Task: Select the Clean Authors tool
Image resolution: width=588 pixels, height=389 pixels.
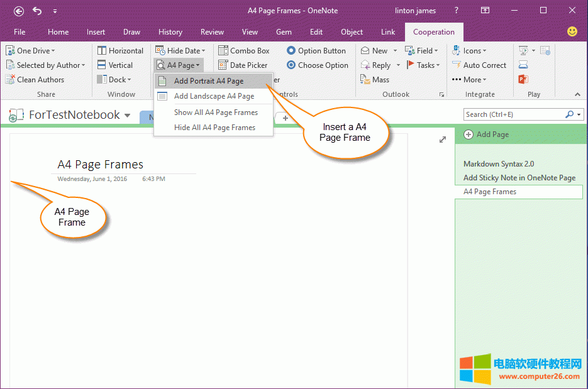Action: (x=37, y=79)
